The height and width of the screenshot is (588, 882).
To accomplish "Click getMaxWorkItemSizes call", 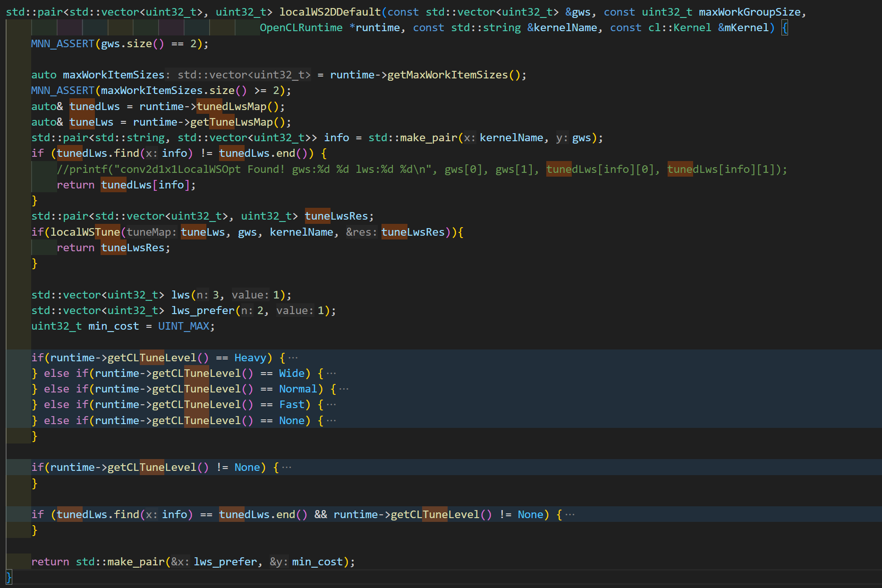I will 447,75.
